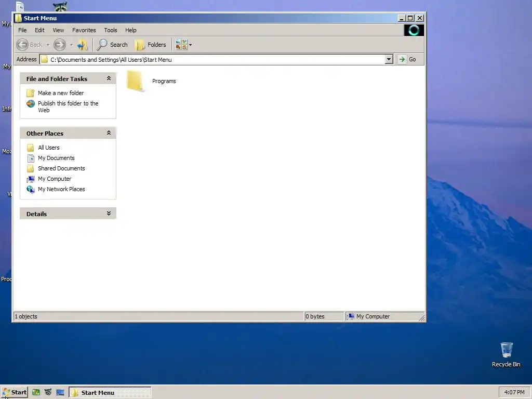
Task: Open the Start button
Action: click(14, 392)
